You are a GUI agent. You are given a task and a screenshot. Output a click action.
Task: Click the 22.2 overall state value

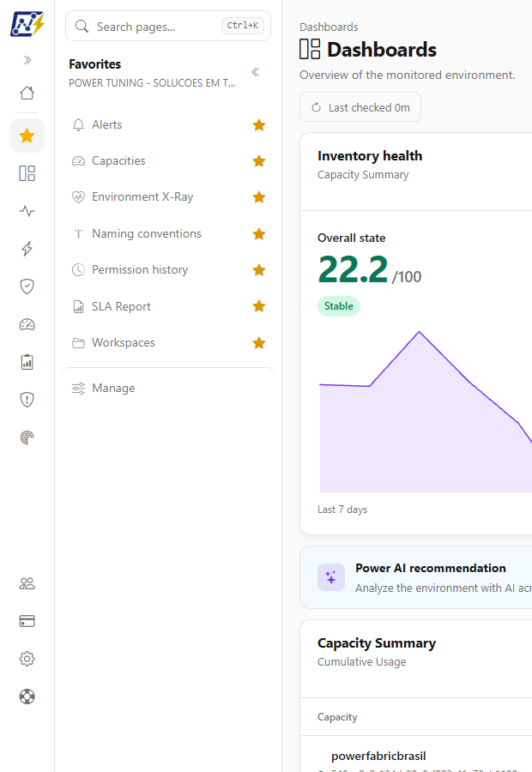[354, 269]
